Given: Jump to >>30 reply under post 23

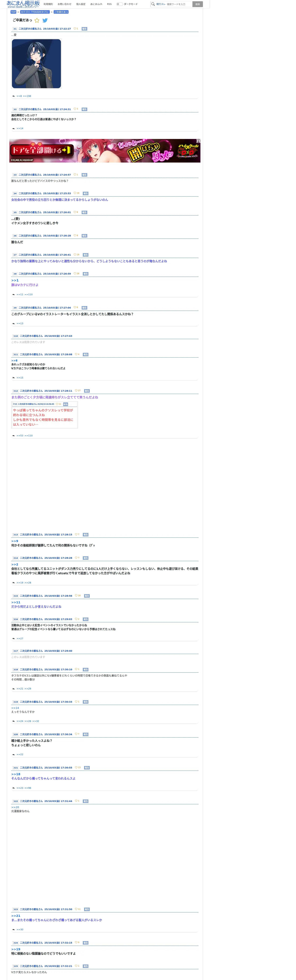Looking at the screenshot, I should [20, 930].
